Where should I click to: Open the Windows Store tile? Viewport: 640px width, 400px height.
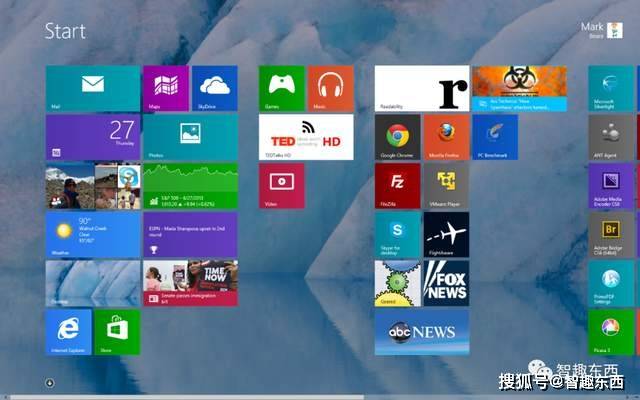(117, 332)
